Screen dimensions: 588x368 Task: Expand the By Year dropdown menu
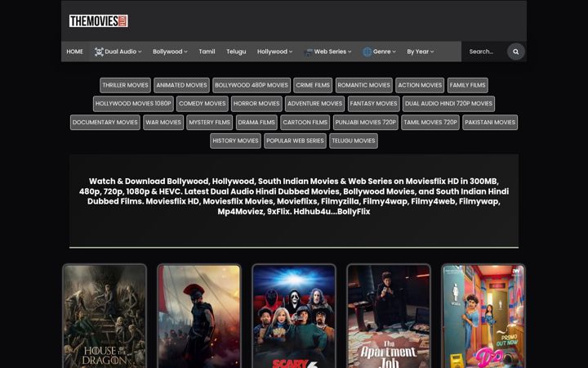tap(421, 52)
